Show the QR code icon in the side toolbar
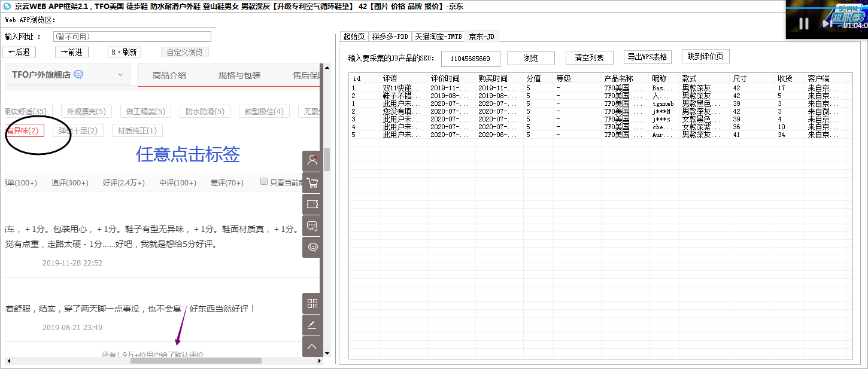 coord(312,303)
